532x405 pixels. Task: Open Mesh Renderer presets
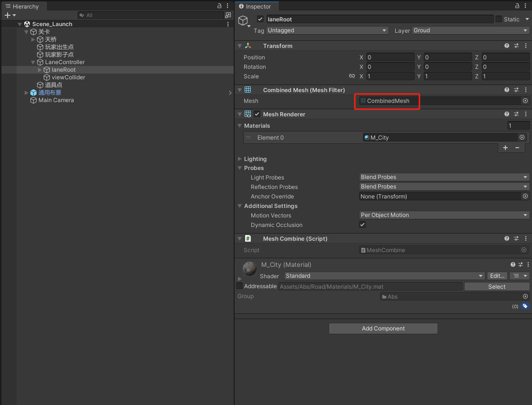click(x=516, y=114)
